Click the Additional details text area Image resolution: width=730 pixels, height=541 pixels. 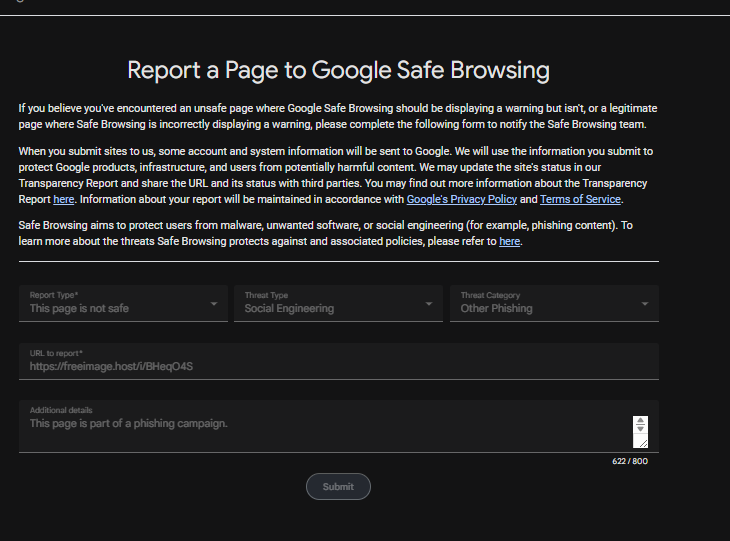tap(339, 426)
